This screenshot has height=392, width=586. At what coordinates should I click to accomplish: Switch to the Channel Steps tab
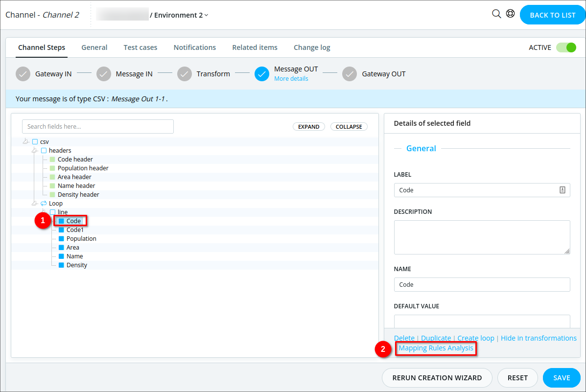point(42,47)
